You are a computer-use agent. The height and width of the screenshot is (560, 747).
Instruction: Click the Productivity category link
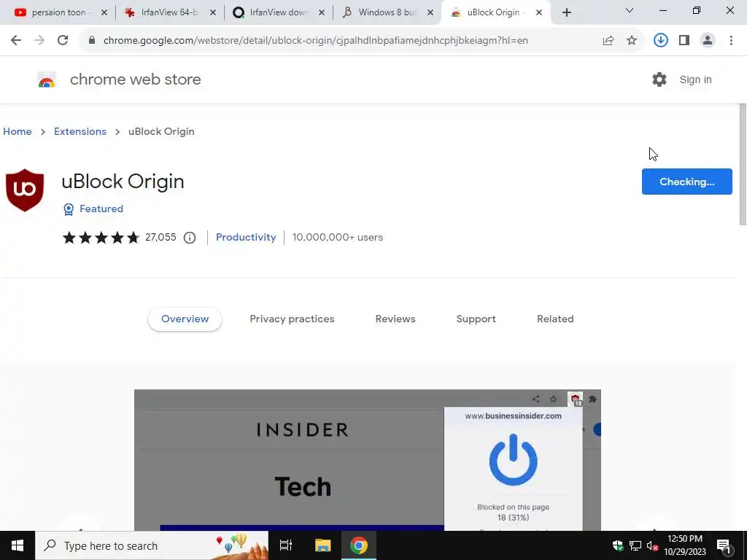(246, 237)
